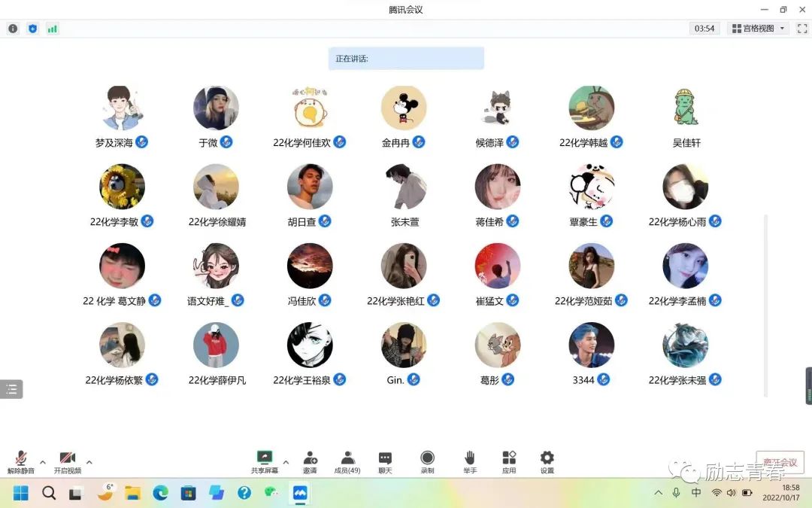Open the 聊天 chat panel
The height and width of the screenshot is (508, 812).
click(385, 458)
